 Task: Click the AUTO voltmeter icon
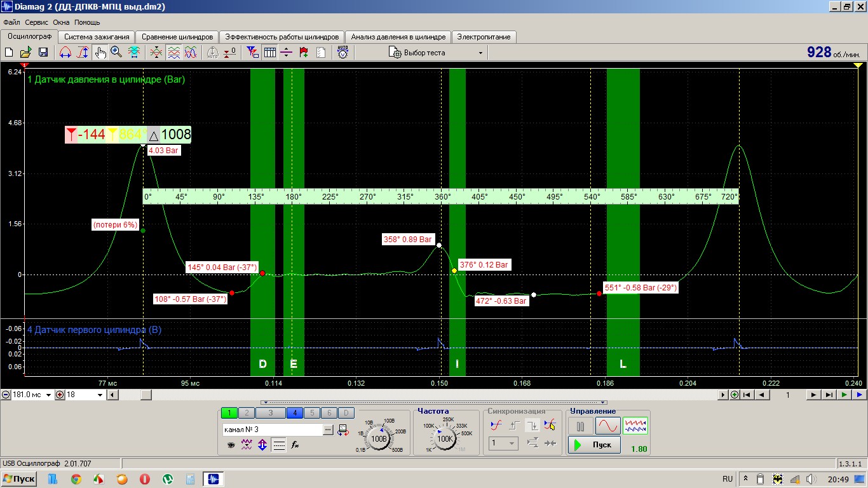click(x=343, y=53)
